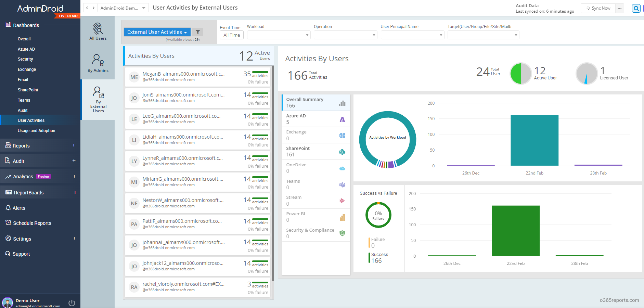Click the Schedule Reports clock icon
Viewport: 644px width, 308px height.
[8, 222]
